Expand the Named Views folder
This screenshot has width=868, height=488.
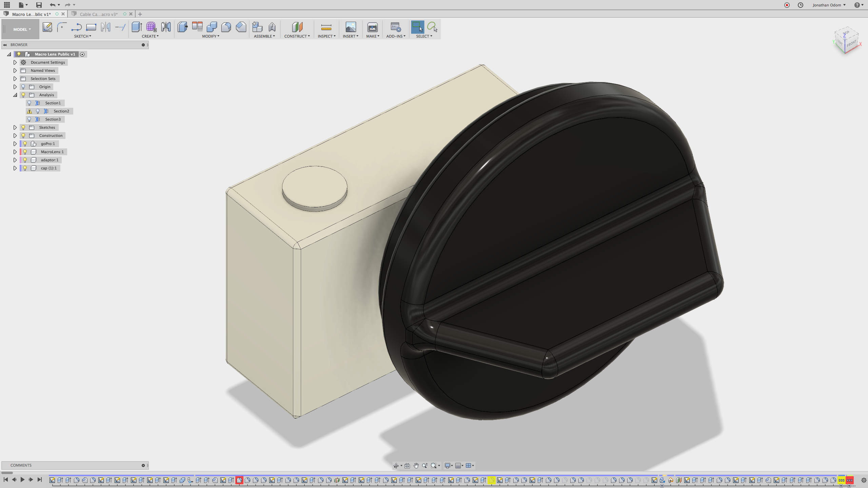tap(15, 70)
